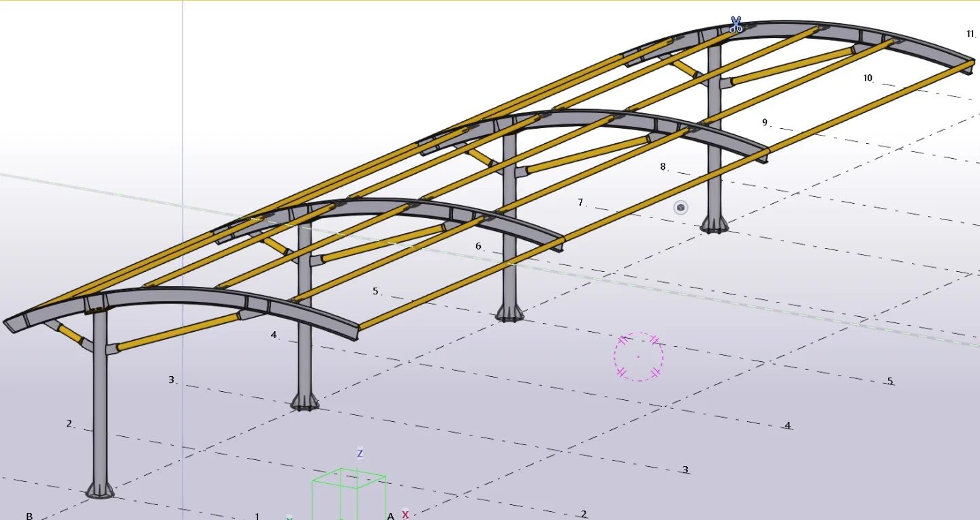Select the yellow edge purlin below label 9
The height and width of the screenshot is (520, 980).
[x=664, y=197]
